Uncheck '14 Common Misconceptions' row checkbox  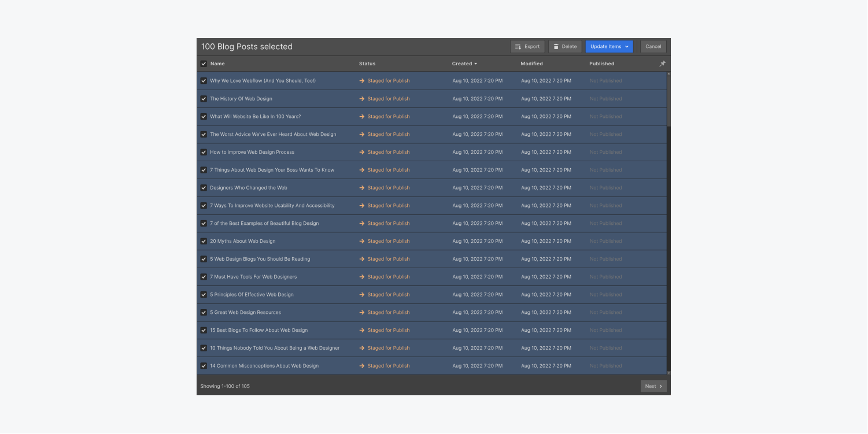[x=204, y=366]
